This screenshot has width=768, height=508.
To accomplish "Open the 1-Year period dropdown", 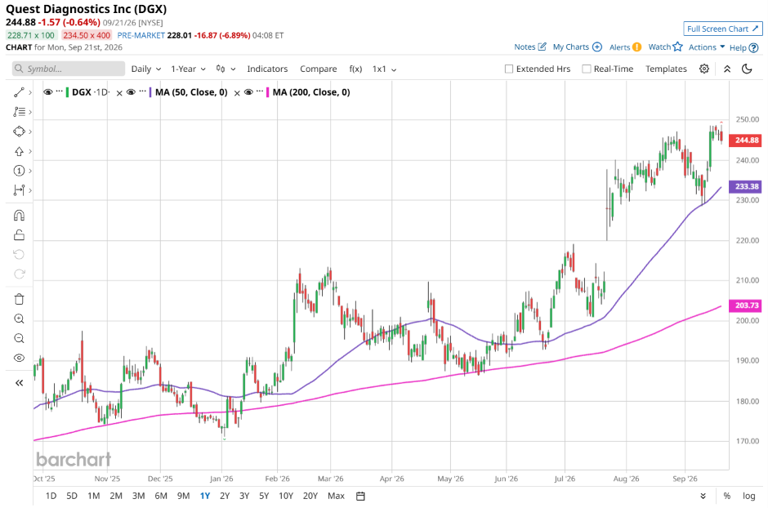I will [x=188, y=69].
